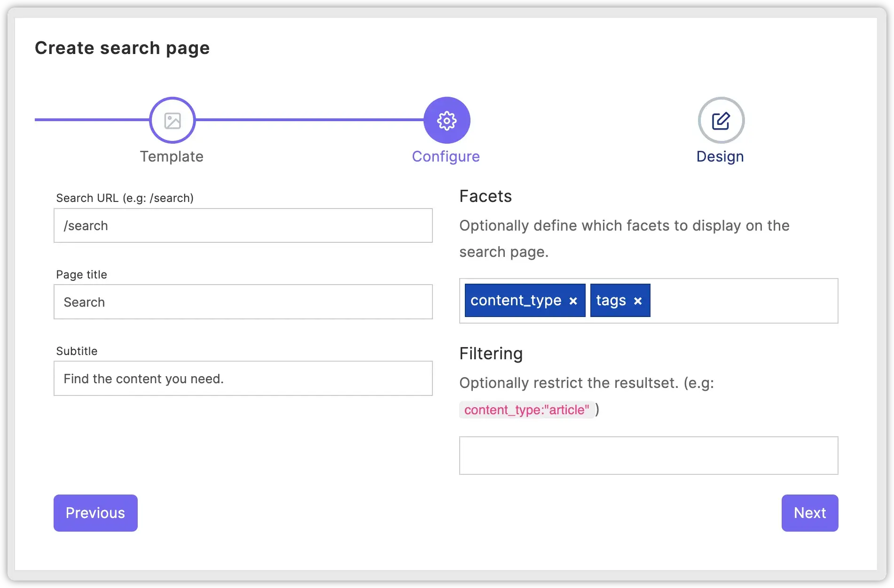Click the grey edit icon above Design
The width and height of the screenshot is (894, 588).
[720, 120]
